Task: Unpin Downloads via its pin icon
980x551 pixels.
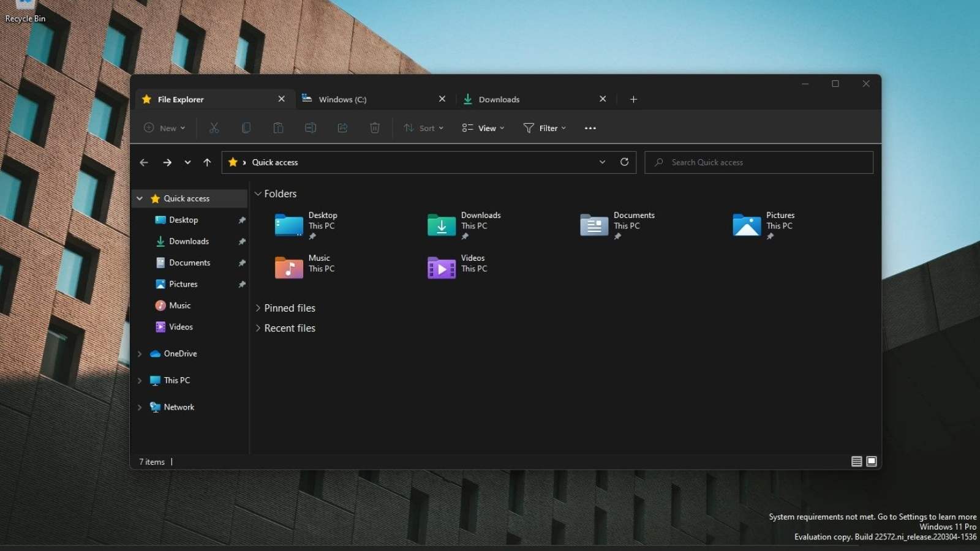Action: click(x=242, y=241)
